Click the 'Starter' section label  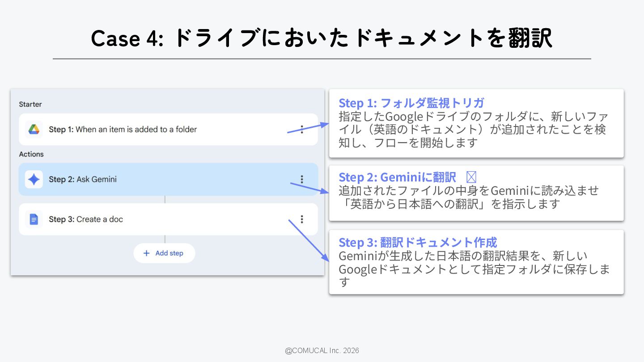click(30, 104)
